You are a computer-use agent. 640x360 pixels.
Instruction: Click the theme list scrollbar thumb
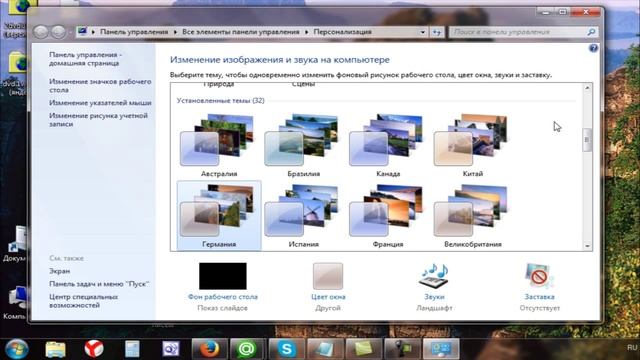tap(587, 140)
